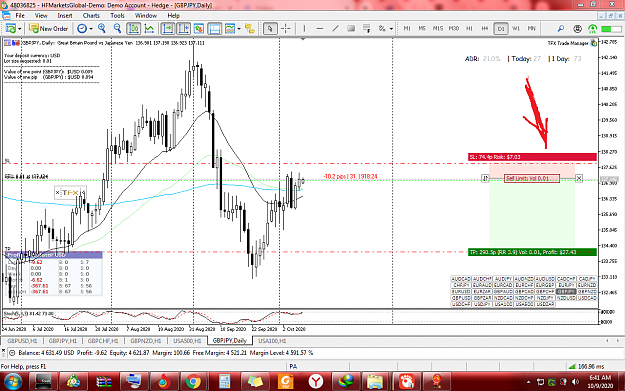The width and height of the screenshot is (625, 391).
Task: Click the green signal level icon
Action: [593, 29]
